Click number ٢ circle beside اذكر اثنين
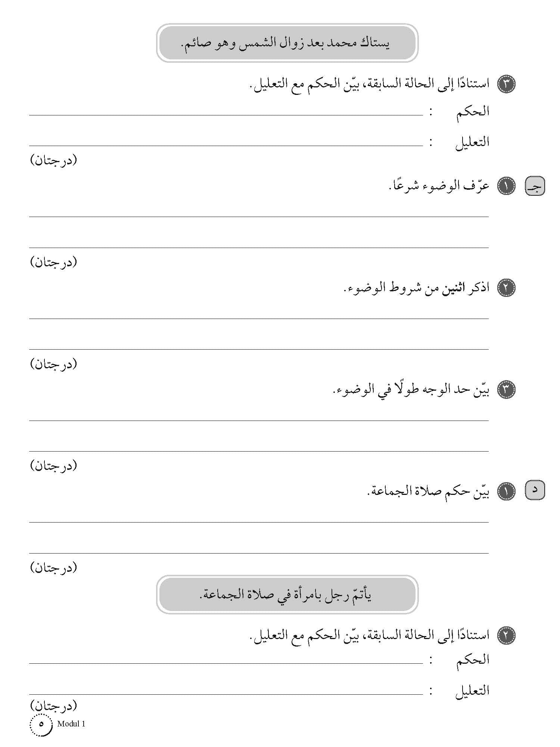The image size is (560, 747). point(507,288)
